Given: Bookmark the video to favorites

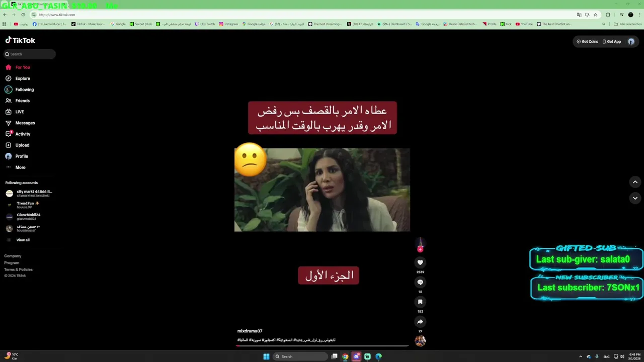Looking at the screenshot, I should click(420, 302).
